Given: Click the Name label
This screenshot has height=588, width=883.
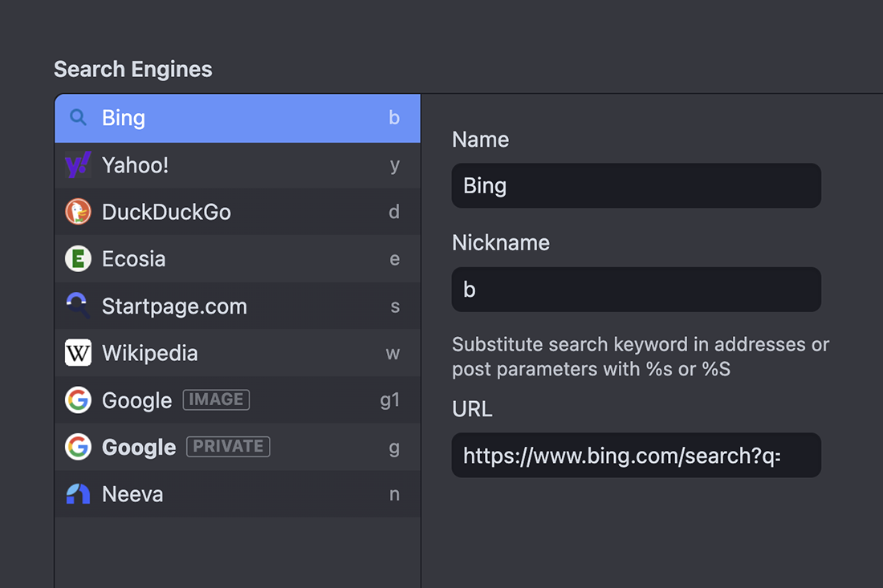Looking at the screenshot, I should (x=480, y=140).
